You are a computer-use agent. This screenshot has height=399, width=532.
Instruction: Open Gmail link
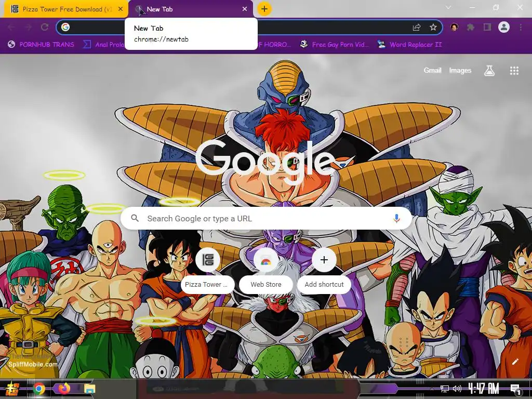coord(432,71)
